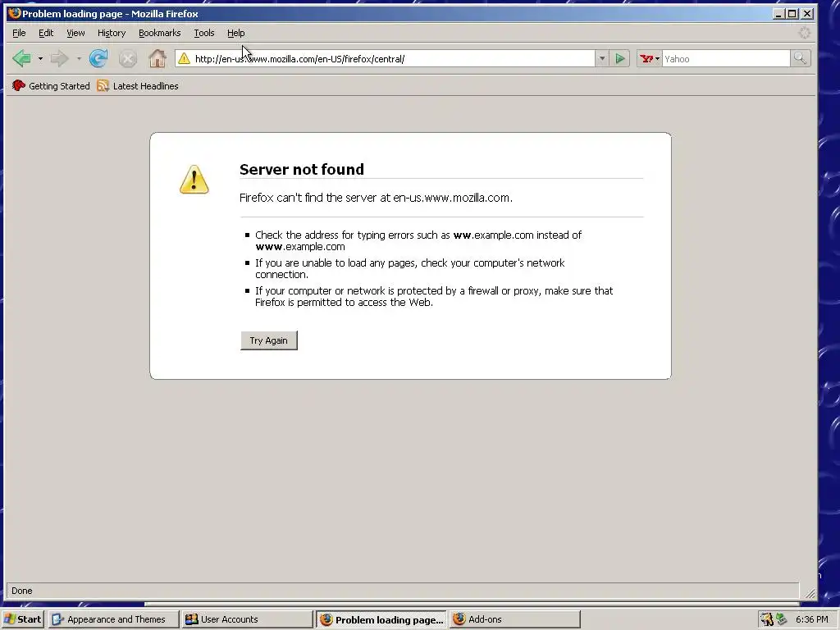
Task: Click the large yellow warning icon
Action: [x=194, y=180]
